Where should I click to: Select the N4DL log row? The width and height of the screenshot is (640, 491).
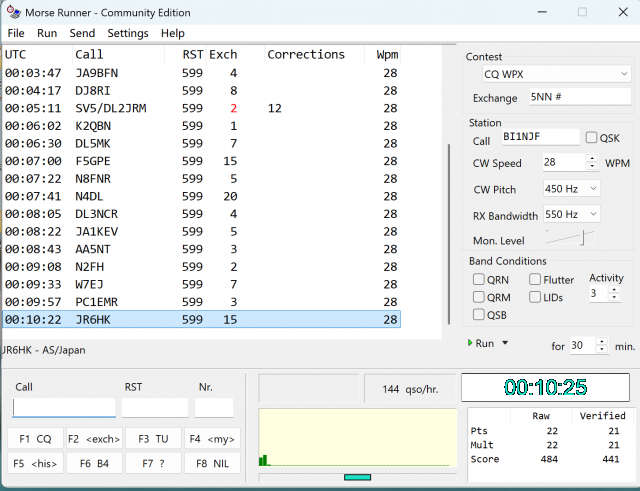[202, 196]
